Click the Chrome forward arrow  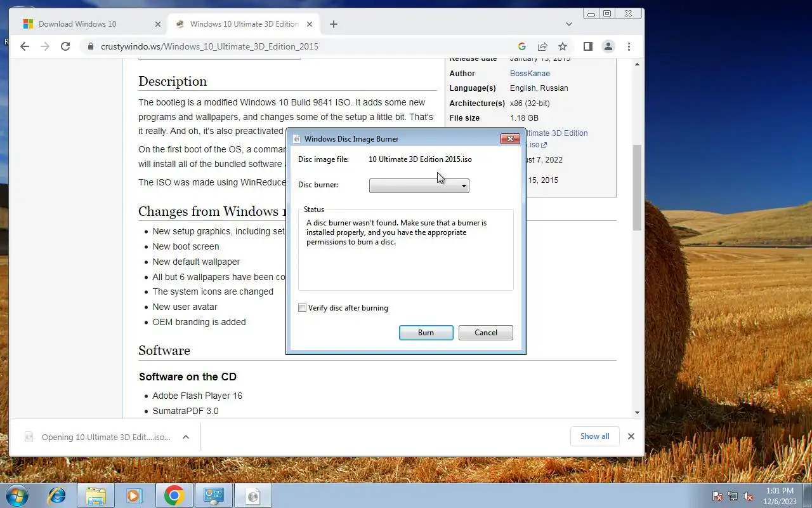[x=44, y=46]
